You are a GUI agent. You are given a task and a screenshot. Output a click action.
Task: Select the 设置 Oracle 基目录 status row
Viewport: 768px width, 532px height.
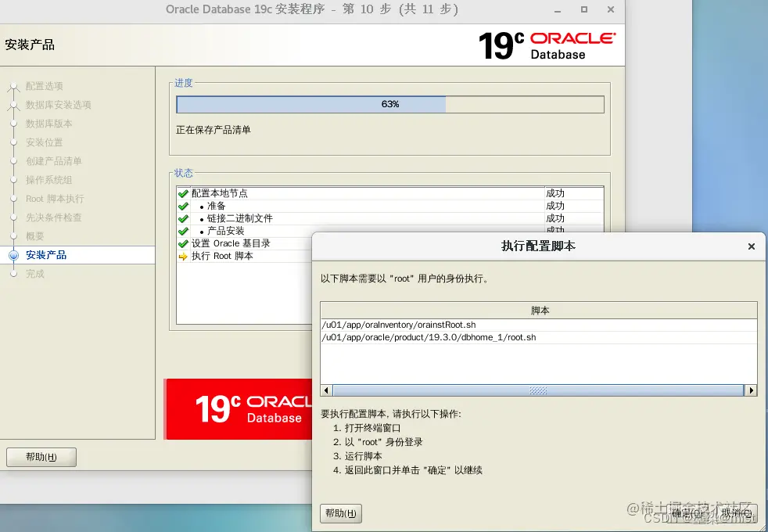point(245,243)
